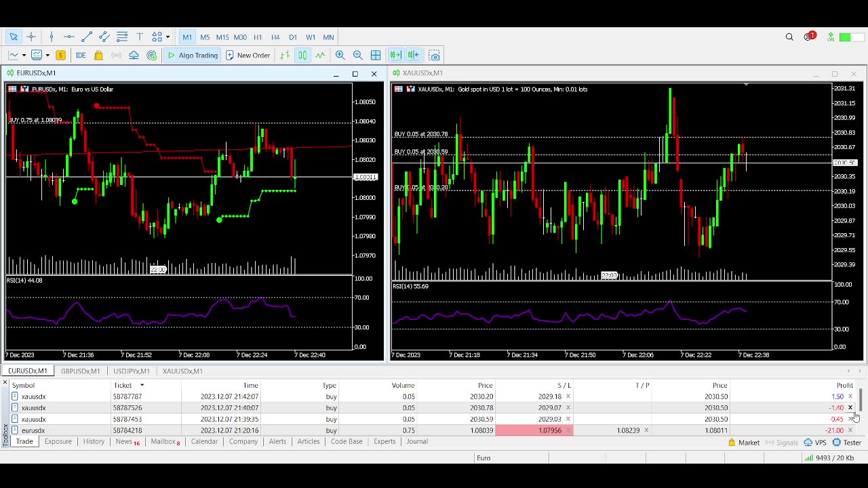Open the Signals broadcast icon in toolbar

(116, 56)
